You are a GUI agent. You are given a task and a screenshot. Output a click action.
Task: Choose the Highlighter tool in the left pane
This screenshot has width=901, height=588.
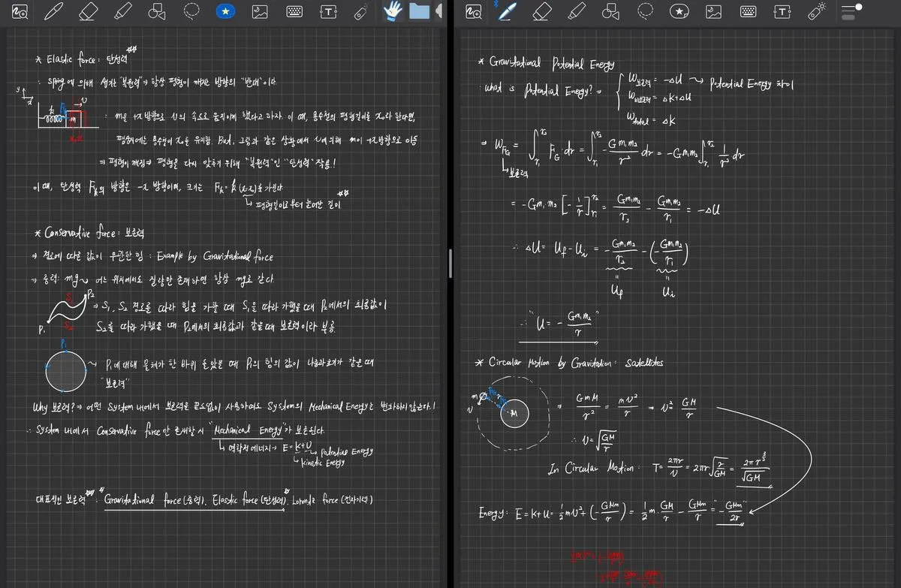[122, 12]
